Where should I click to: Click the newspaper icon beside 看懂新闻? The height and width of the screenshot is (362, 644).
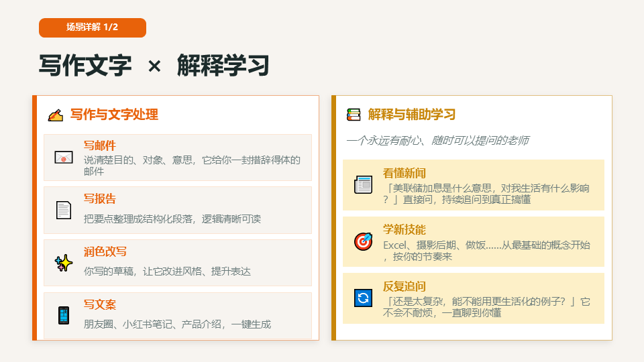click(x=363, y=184)
